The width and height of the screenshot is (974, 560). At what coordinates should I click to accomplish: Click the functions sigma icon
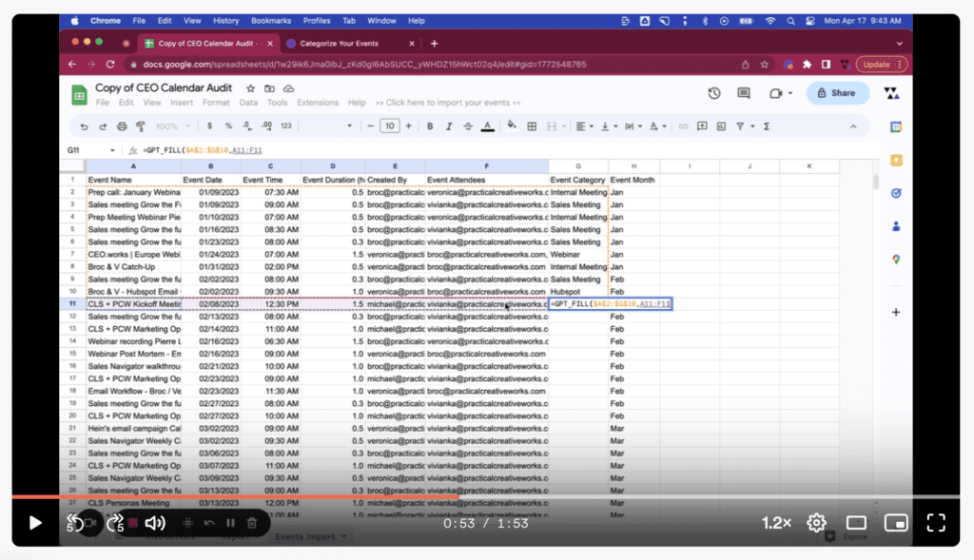click(x=767, y=126)
